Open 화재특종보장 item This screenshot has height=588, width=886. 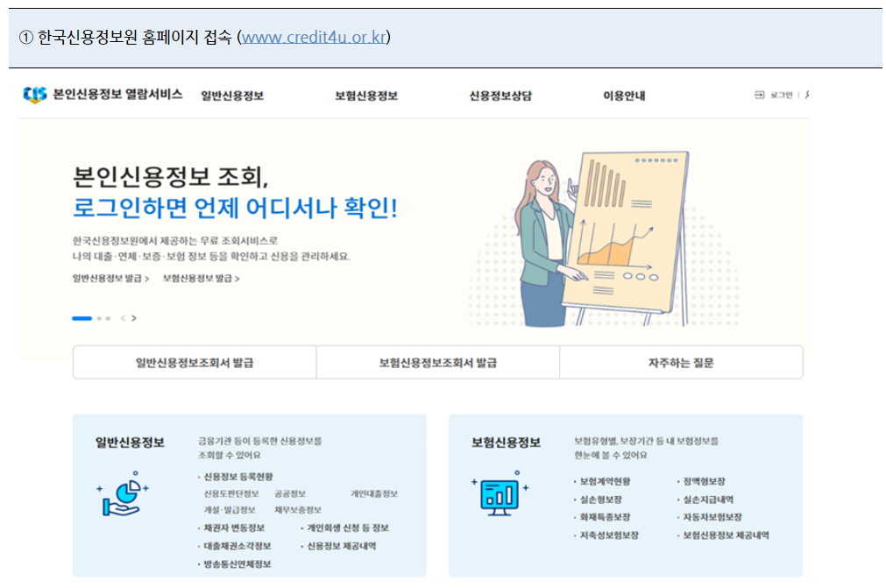(x=606, y=517)
